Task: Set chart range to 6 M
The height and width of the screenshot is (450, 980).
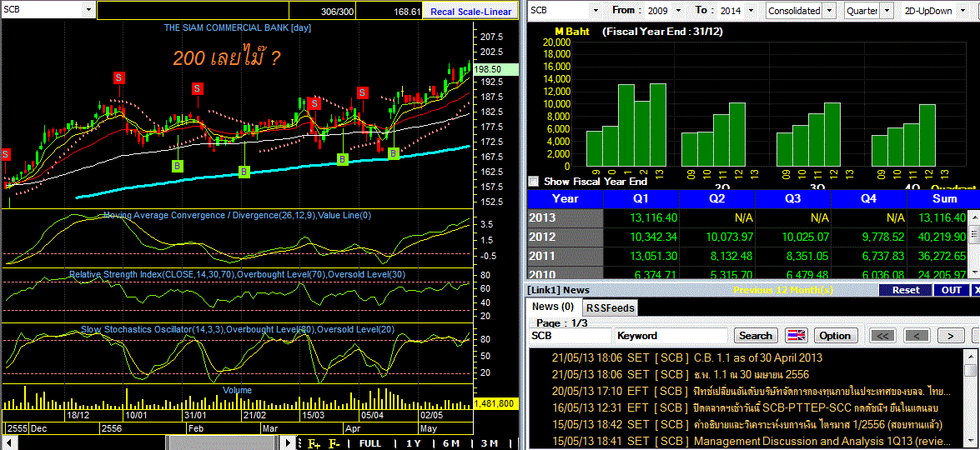Action: [451, 443]
